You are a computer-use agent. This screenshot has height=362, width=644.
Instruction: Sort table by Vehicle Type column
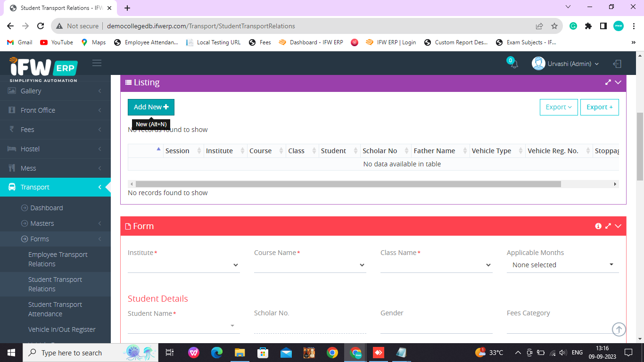click(x=498, y=151)
